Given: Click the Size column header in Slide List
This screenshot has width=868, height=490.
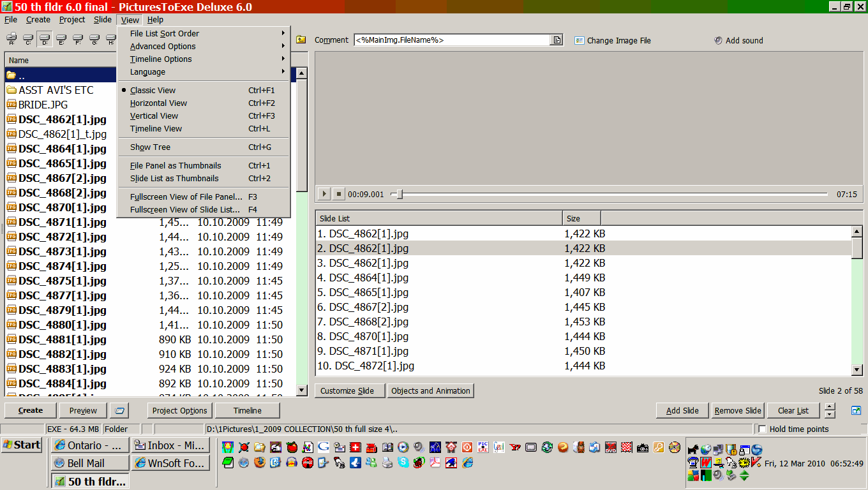Looking at the screenshot, I should [x=581, y=218].
